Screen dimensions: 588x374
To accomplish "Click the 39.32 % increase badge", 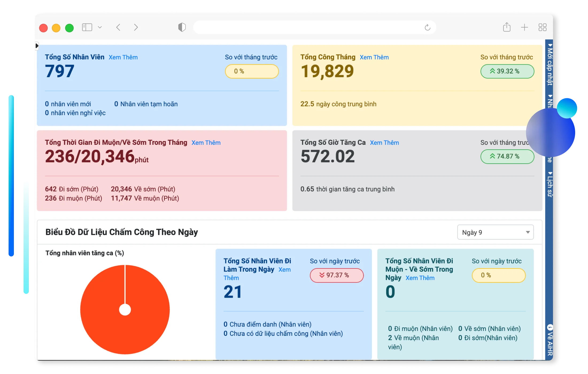I will (x=507, y=71).
